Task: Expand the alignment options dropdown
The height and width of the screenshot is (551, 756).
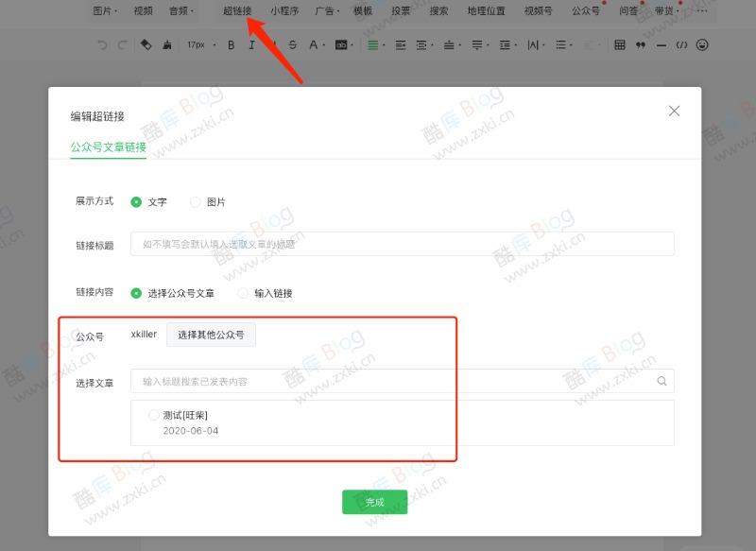Action: (x=383, y=44)
